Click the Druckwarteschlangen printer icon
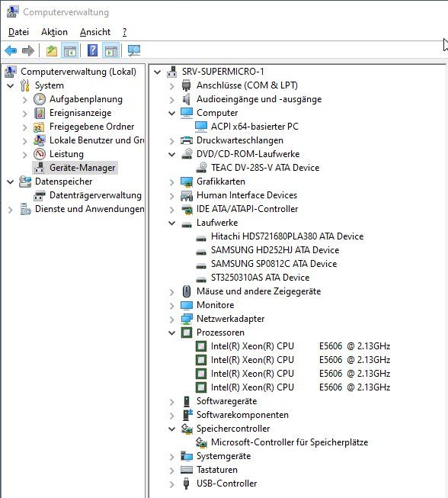Image resolution: width=448 pixels, height=498 pixels. click(x=187, y=140)
